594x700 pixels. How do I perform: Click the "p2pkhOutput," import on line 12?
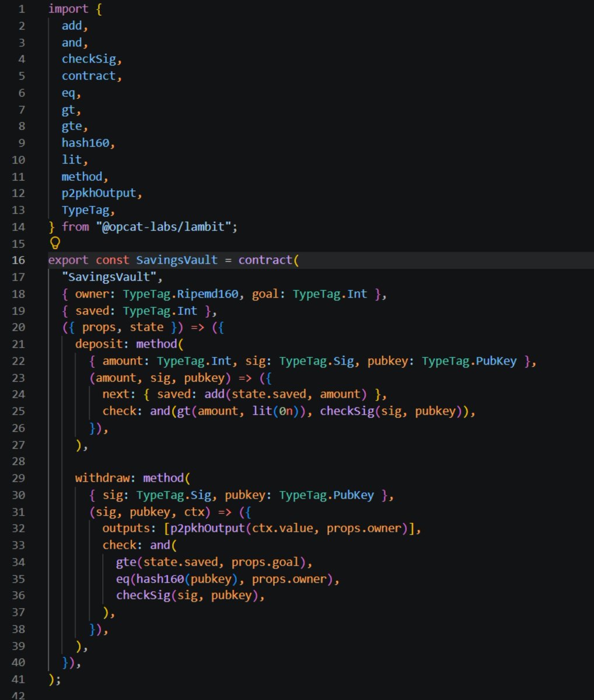pos(102,193)
